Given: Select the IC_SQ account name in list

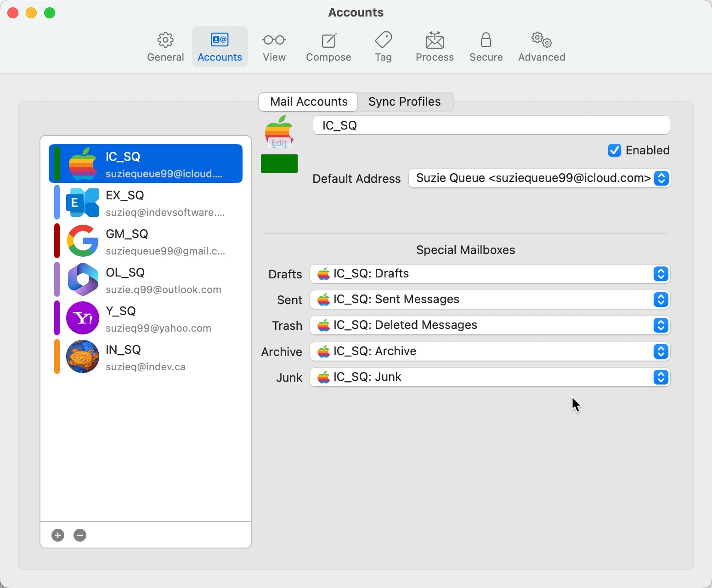Looking at the screenshot, I should [x=123, y=157].
